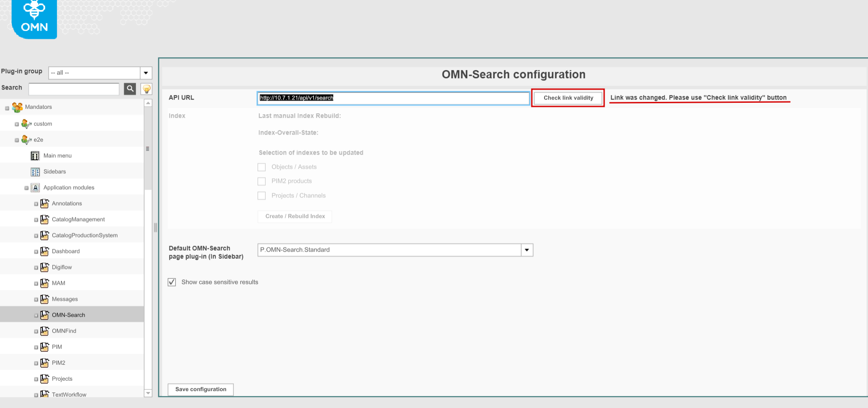This screenshot has height=408, width=868.
Task: Click the CatalogManagement module icon
Action: pos(45,219)
